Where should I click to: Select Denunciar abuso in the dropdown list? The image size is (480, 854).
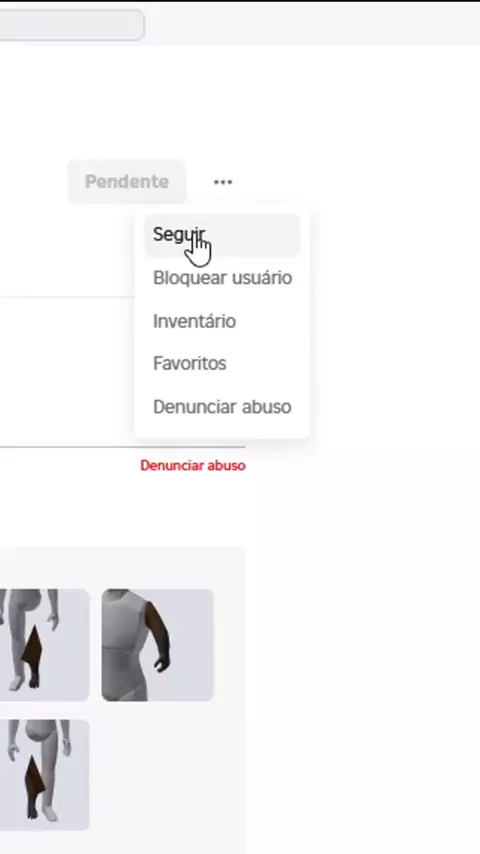tap(222, 407)
